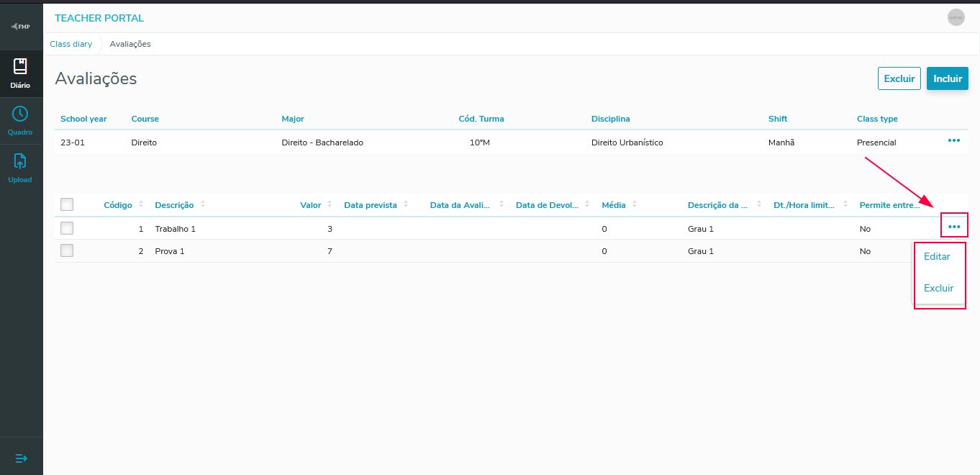
Task: Sort by the Descrição column arrows
Action: tap(203, 204)
